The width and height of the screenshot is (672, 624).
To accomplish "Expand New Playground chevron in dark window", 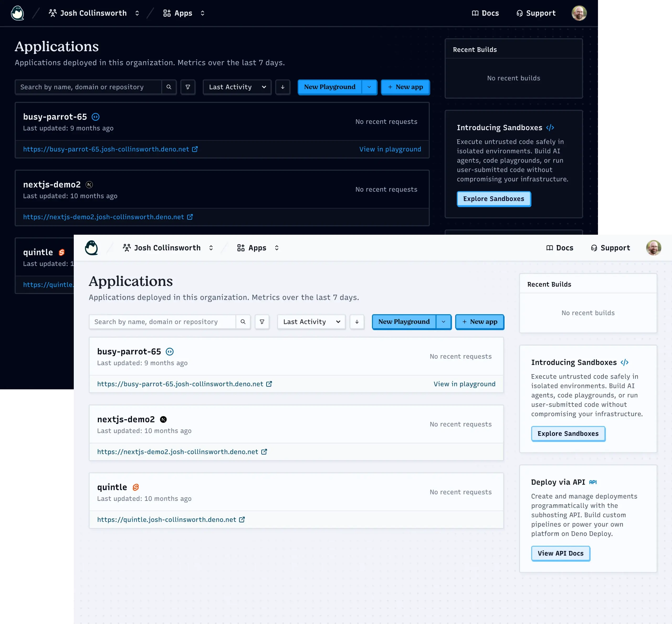I will (x=369, y=87).
